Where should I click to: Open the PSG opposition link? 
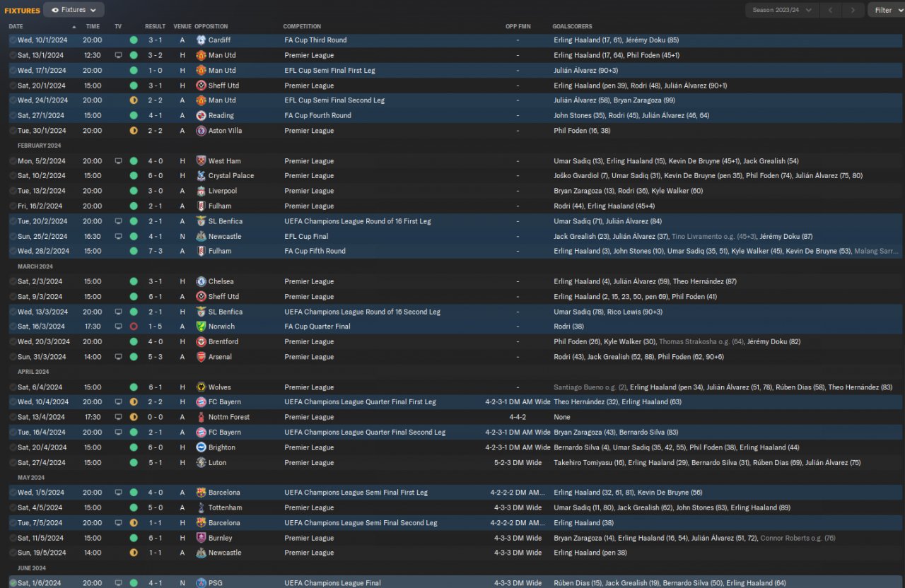click(x=215, y=583)
